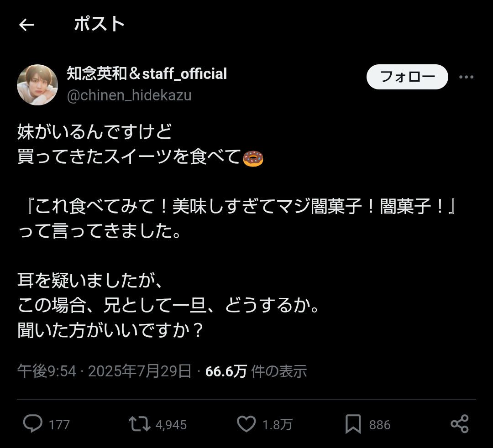Click the ポスト header title
This screenshot has height=448, width=493.
pyautogui.click(x=99, y=25)
